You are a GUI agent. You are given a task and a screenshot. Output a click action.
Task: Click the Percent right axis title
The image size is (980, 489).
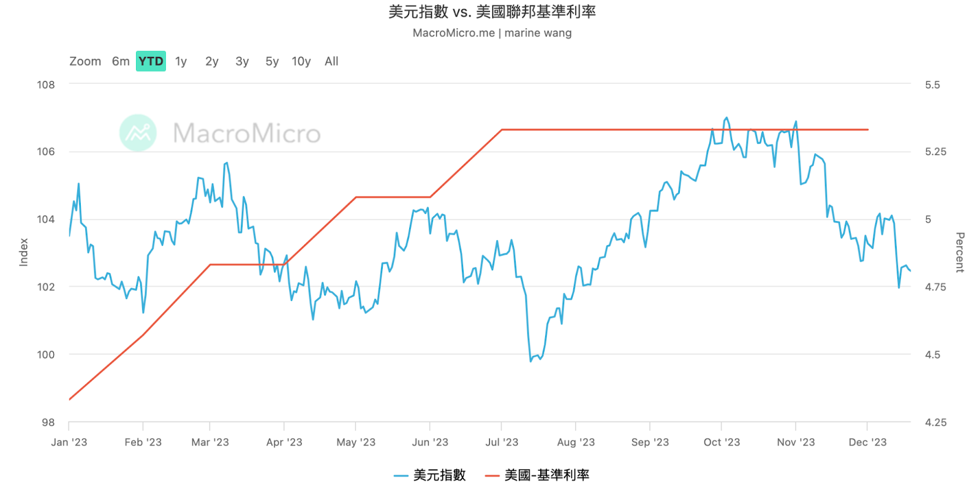pyautogui.click(x=960, y=252)
